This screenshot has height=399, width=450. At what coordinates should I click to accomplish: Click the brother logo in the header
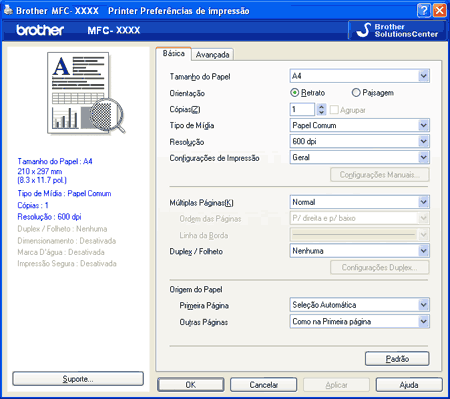40,30
